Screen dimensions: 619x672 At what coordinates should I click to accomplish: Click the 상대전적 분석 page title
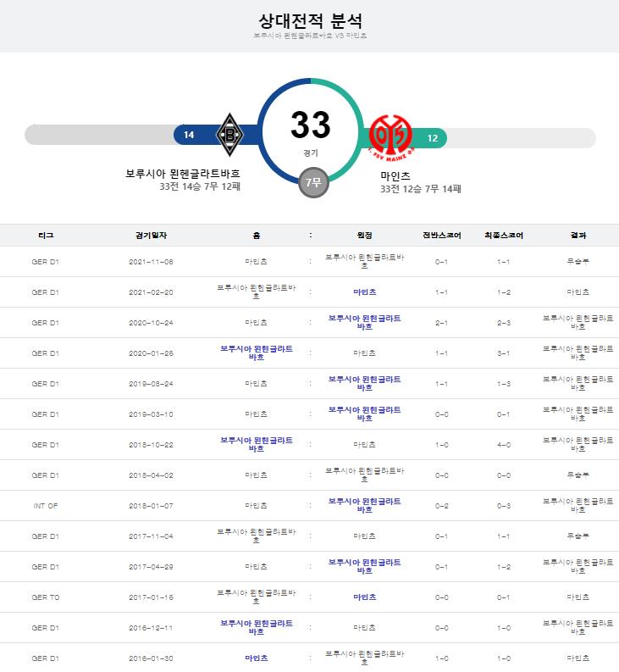tap(310, 20)
